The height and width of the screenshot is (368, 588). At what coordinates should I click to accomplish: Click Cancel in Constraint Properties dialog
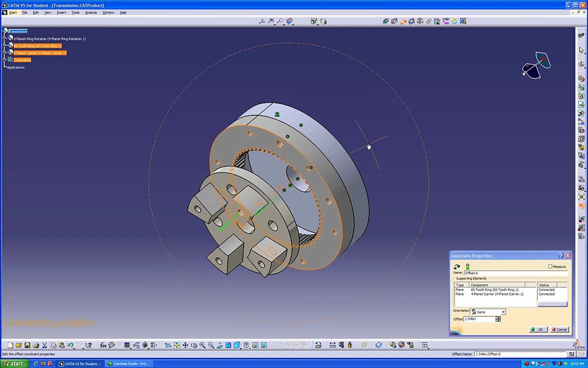tap(559, 329)
